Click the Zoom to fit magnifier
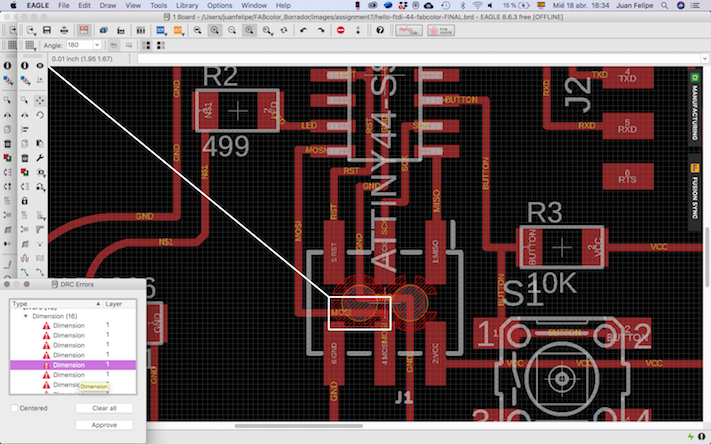This screenshot has width=711, height=444. [x=197, y=30]
